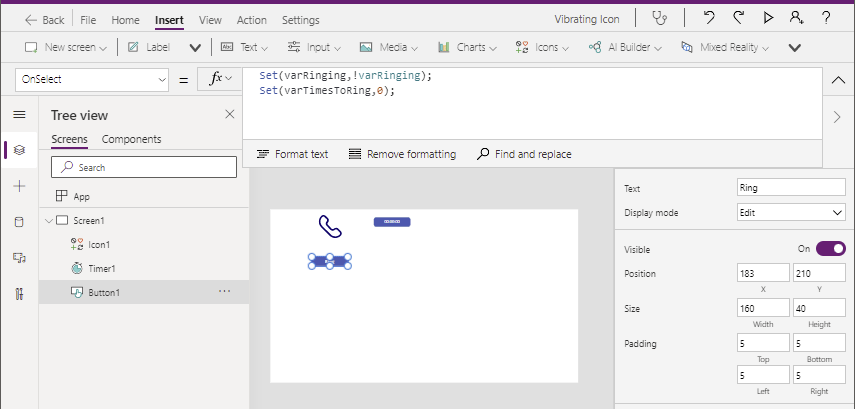Preview the app with play icon
The width and height of the screenshot is (855, 409).
pos(768,18)
